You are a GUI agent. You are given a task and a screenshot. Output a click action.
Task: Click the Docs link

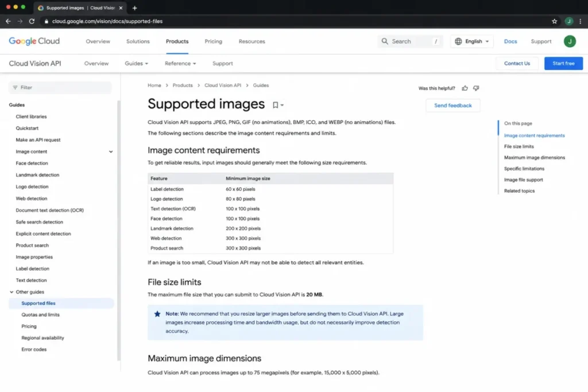click(x=510, y=41)
